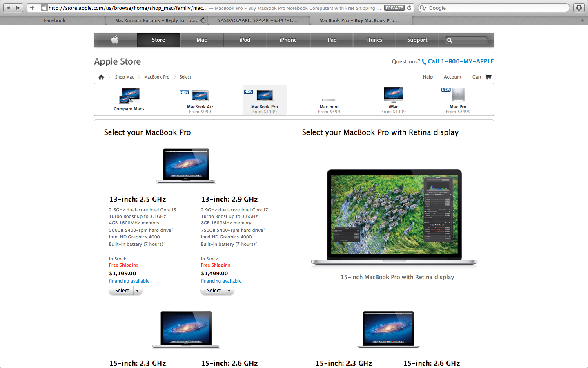Click financing available under $1,499.00
Screen dimensions: 588x368
pos(221,281)
